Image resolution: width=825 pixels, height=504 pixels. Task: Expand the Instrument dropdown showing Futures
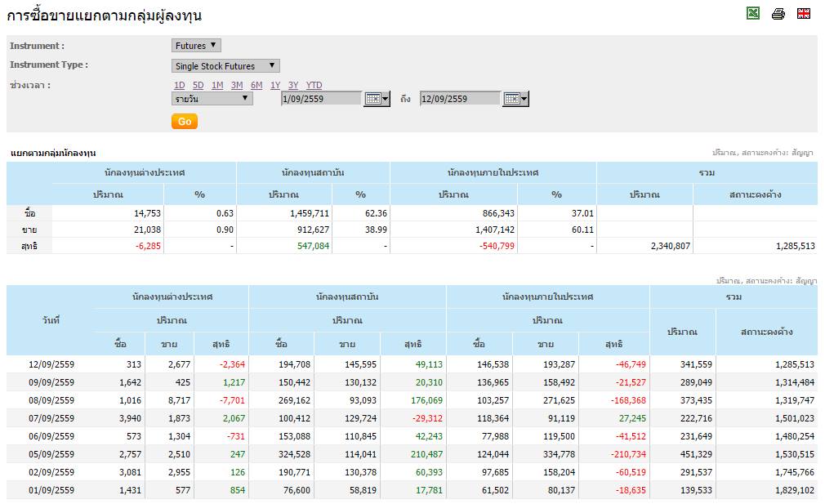point(196,46)
